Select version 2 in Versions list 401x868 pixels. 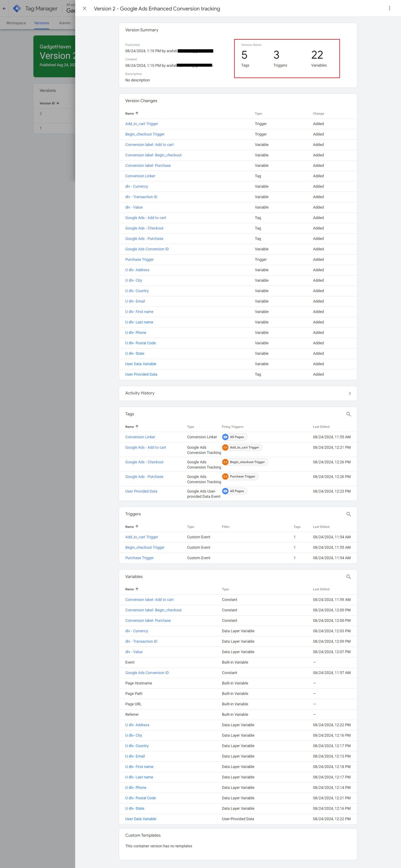point(41,114)
